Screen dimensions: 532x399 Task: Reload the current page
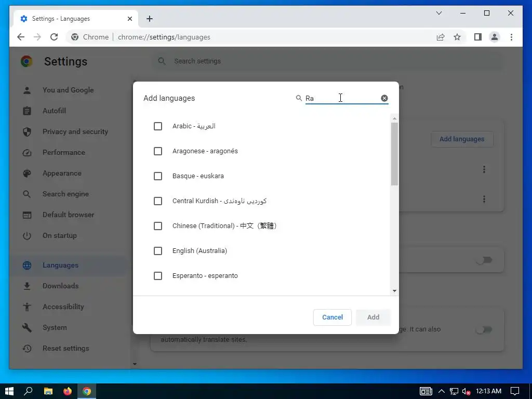coord(54,37)
